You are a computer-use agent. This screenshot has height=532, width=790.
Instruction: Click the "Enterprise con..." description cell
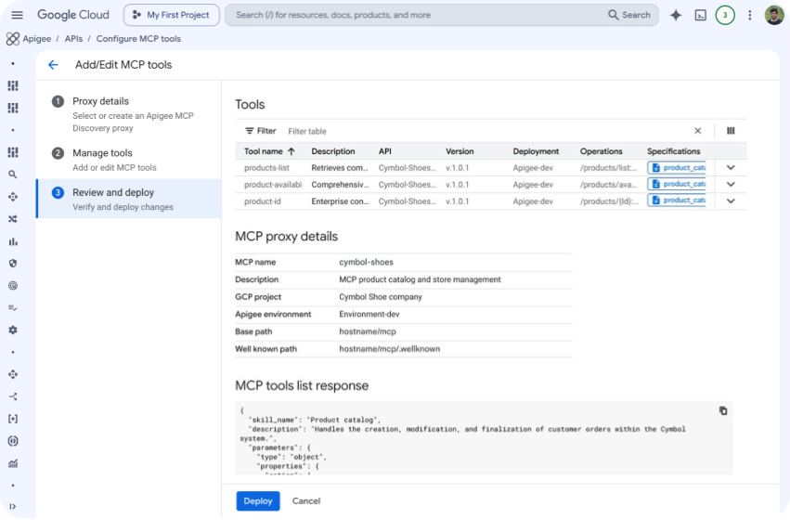coord(340,201)
